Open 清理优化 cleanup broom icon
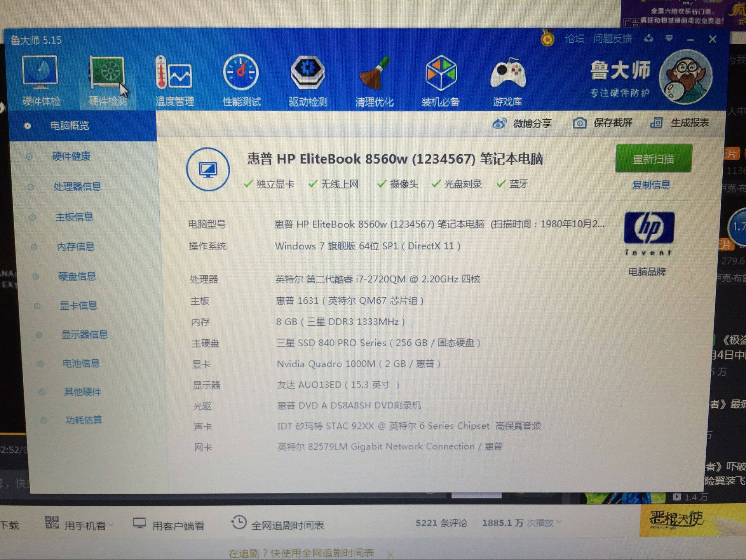The width and height of the screenshot is (746, 560). click(x=374, y=74)
